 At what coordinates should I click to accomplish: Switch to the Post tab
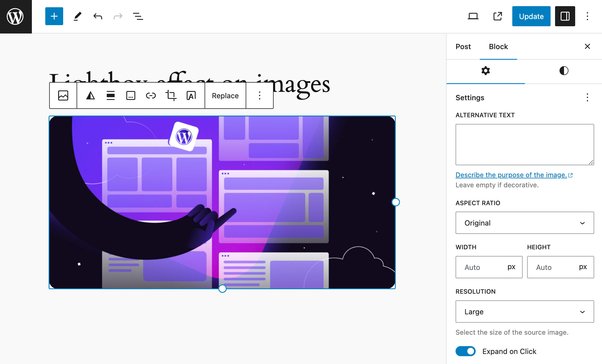tap(463, 47)
